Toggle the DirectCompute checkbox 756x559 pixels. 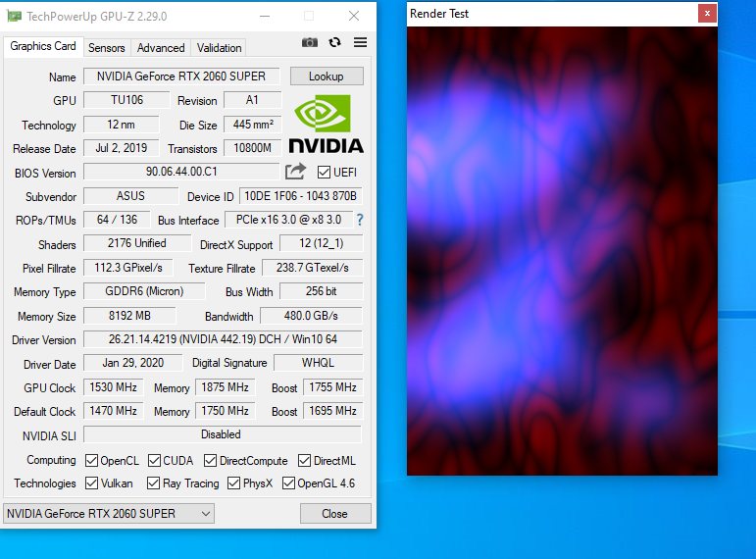tap(210, 461)
